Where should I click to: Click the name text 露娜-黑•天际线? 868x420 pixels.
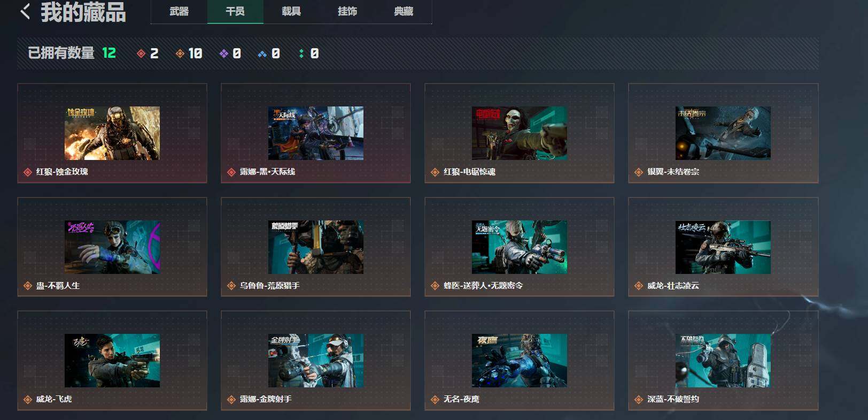[x=267, y=172]
